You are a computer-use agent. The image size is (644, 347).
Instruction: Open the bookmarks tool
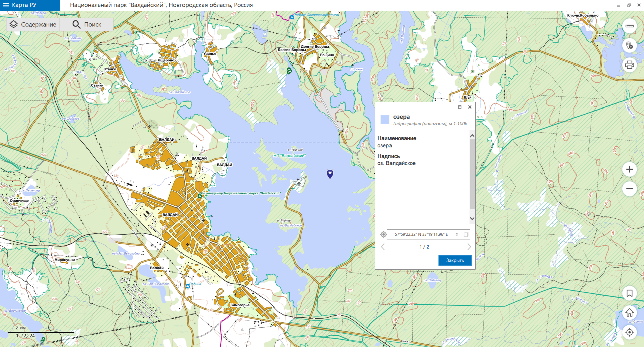coord(630,293)
